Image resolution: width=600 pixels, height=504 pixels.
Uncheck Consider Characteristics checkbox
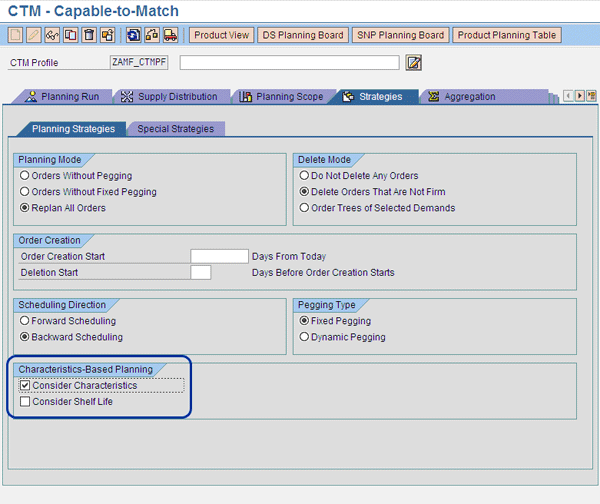tap(24, 385)
